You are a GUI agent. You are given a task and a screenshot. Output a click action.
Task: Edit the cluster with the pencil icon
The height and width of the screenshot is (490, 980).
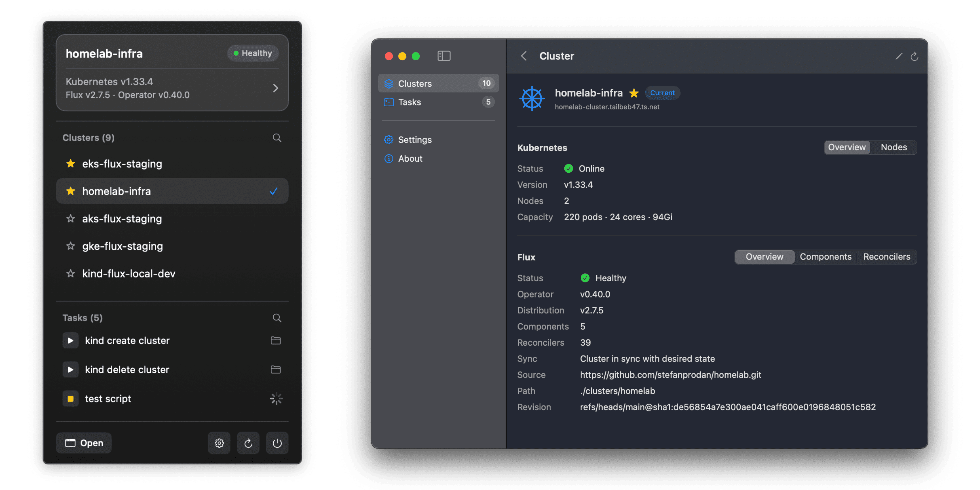click(x=899, y=56)
